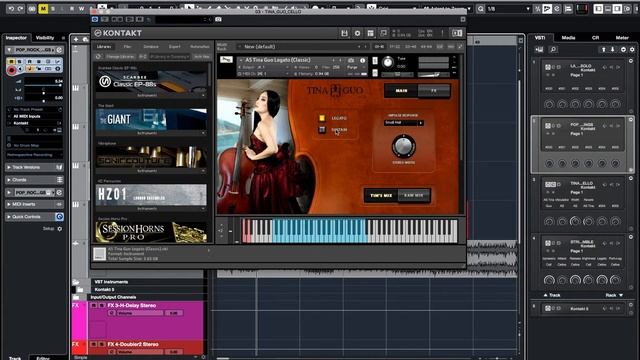Switch to the Visibility tab
This screenshot has height=360, width=640.
pyautogui.click(x=45, y=38)
